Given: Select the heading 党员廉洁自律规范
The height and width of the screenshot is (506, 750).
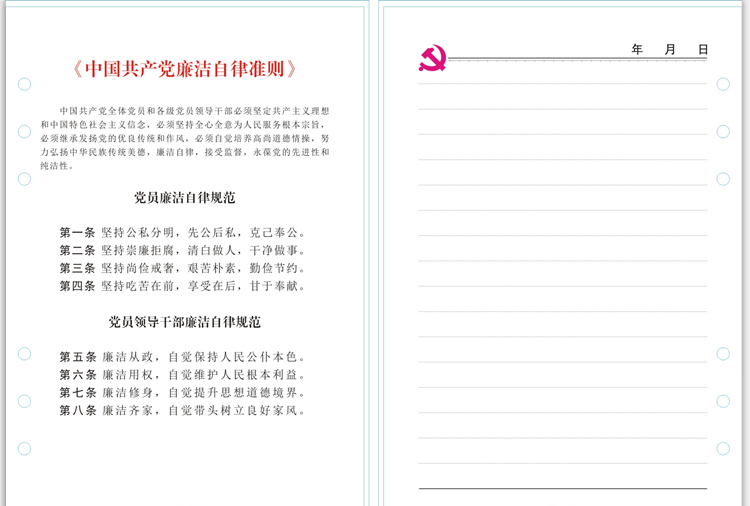Looking at the screenshot, I should [185, 198].
